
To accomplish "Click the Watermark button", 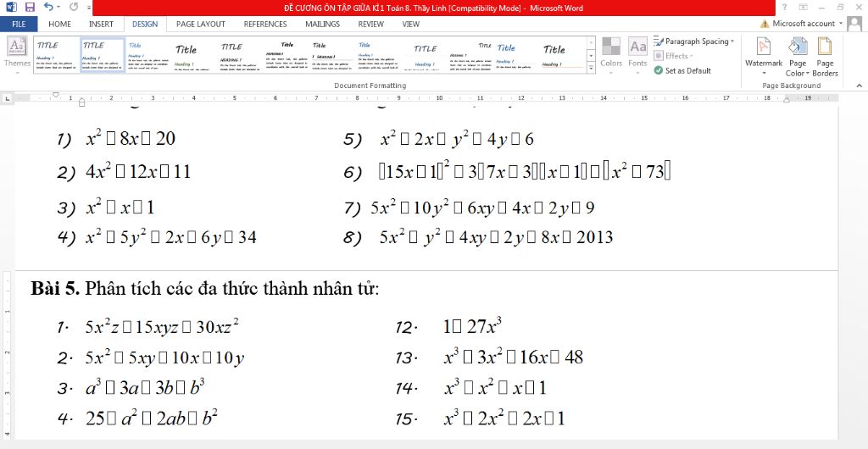I will [764, 57].
